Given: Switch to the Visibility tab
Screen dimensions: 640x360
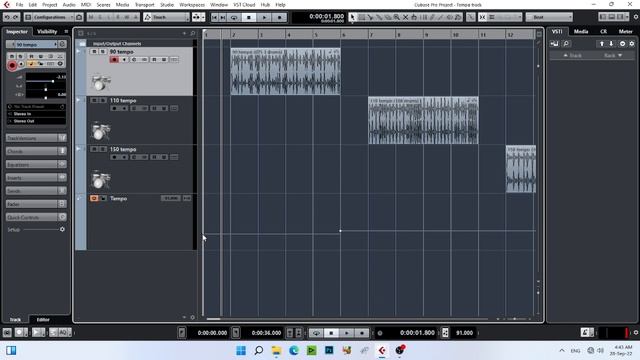Looking at the screenshot, I should coord(47,31).
